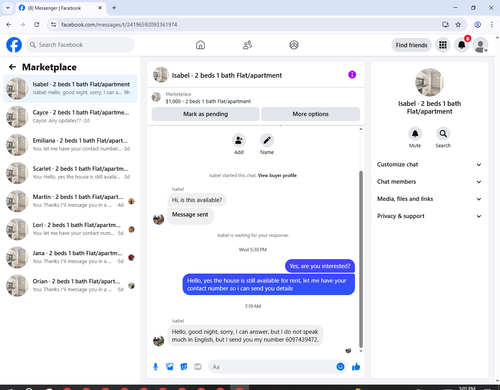The height and width of the screenshot is (390, 500).
Task: Open Groups icon in top navigation
Action: click(x=294, y=45)
